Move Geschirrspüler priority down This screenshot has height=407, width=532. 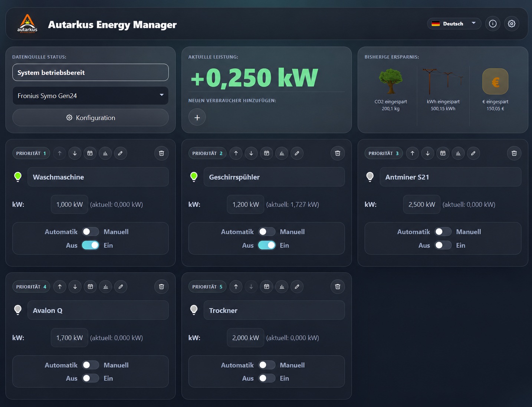251,153
